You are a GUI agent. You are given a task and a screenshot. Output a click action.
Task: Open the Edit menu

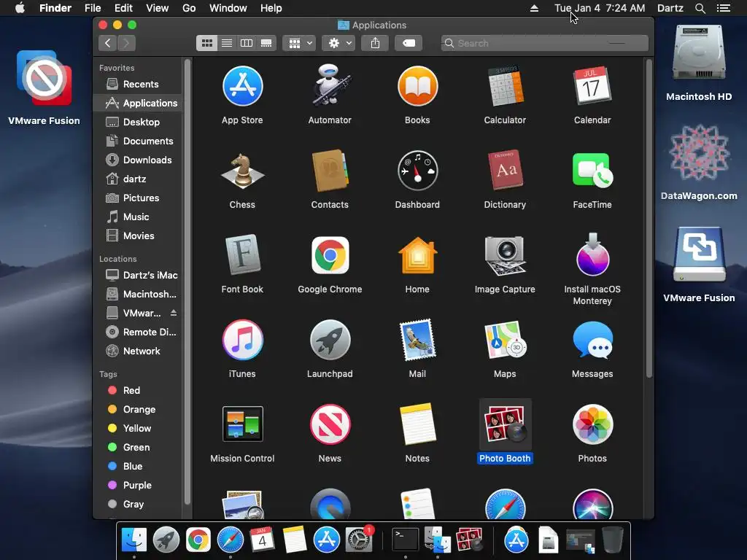coord(123,8)
